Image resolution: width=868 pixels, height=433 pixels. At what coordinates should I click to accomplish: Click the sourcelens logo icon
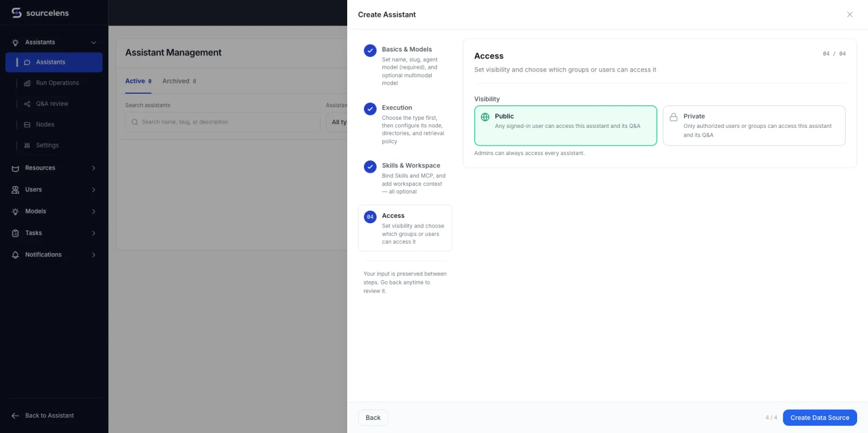point(16,12)
